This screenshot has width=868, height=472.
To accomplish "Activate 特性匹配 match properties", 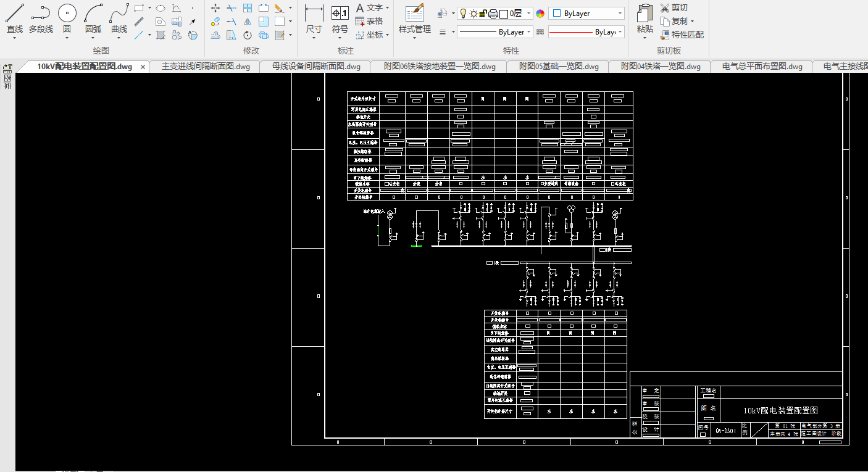I will click(682, 35).
